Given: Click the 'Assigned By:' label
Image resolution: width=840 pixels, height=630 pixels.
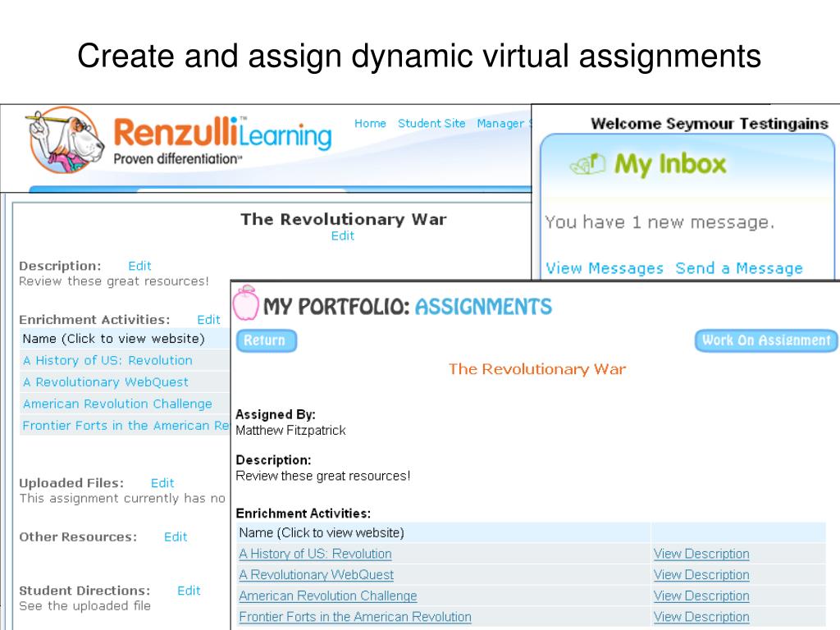Looking at the screenshot, I should tap(276, 414).
